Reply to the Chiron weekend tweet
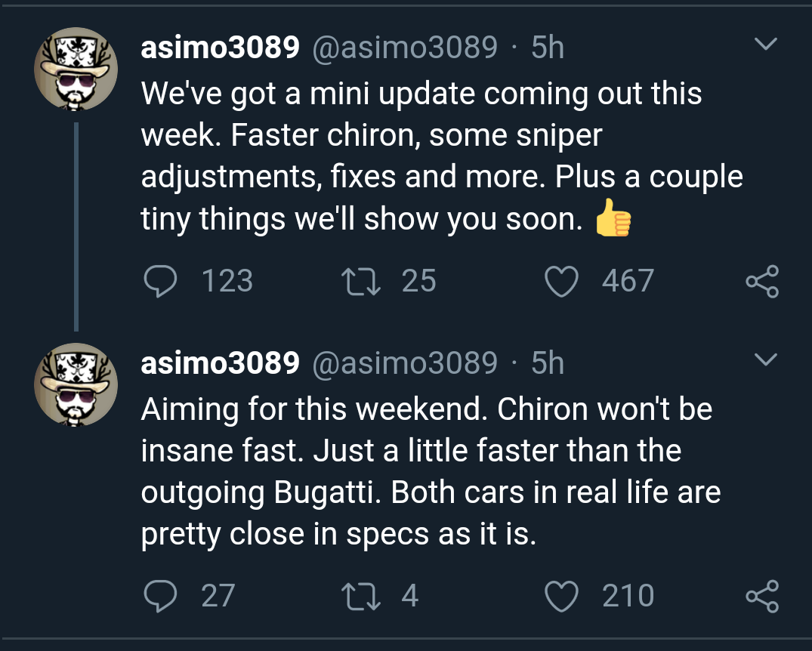The width and height of the screenshot is (812, 651). [159, 596]
